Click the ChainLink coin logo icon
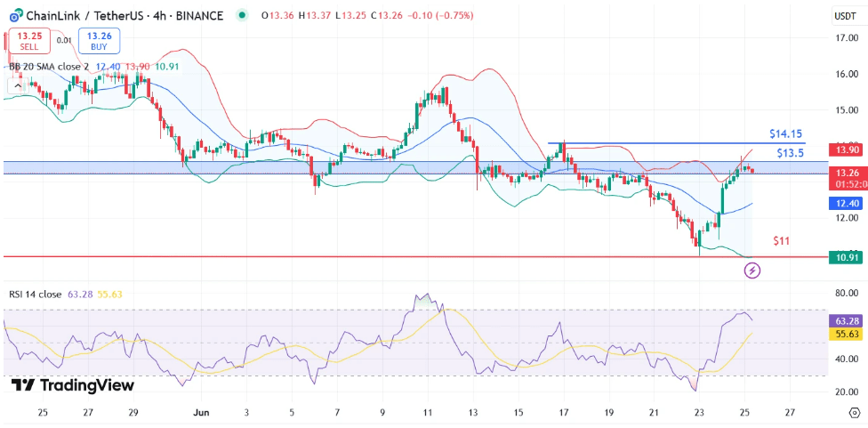The image size is (868, 428). pos(16,15)
